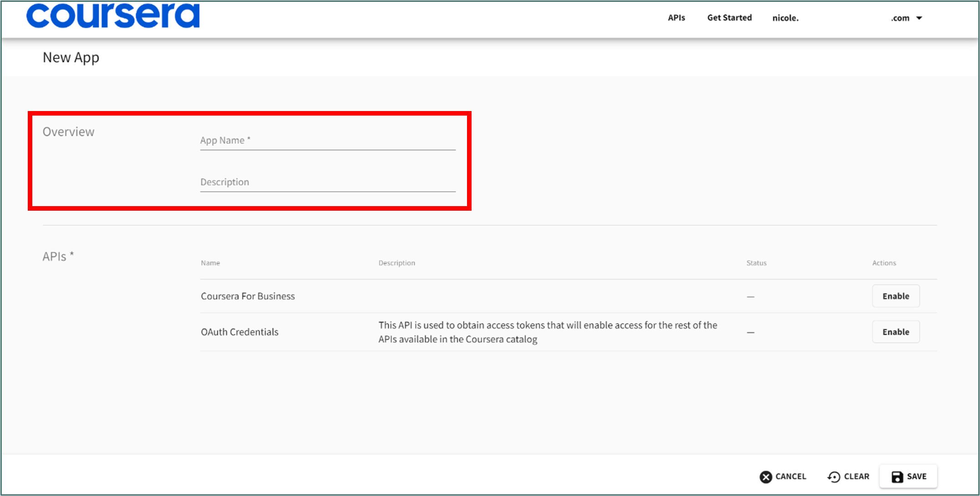The width and height of the screenshot is (980, 496).
Task: Click the Save floppy disk icon
Action: 897,476
